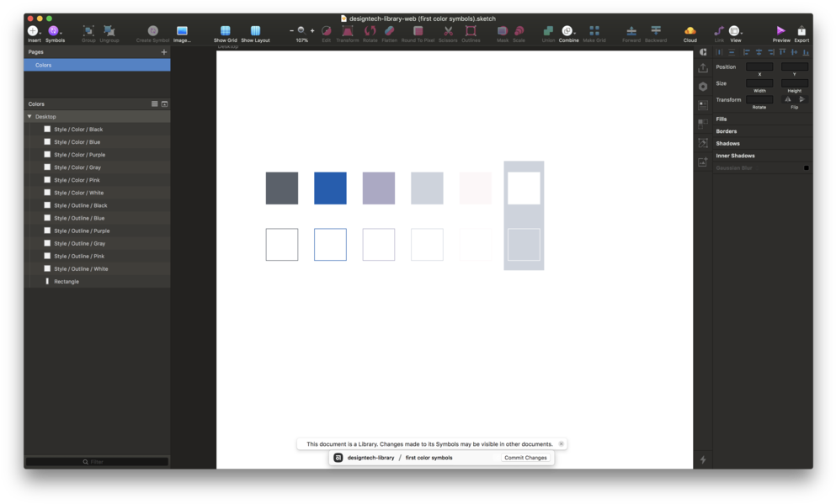This screenshot has width=836, height=504.
Task: Select Style / Outline / Purple layer
Action: pos(82,231)
